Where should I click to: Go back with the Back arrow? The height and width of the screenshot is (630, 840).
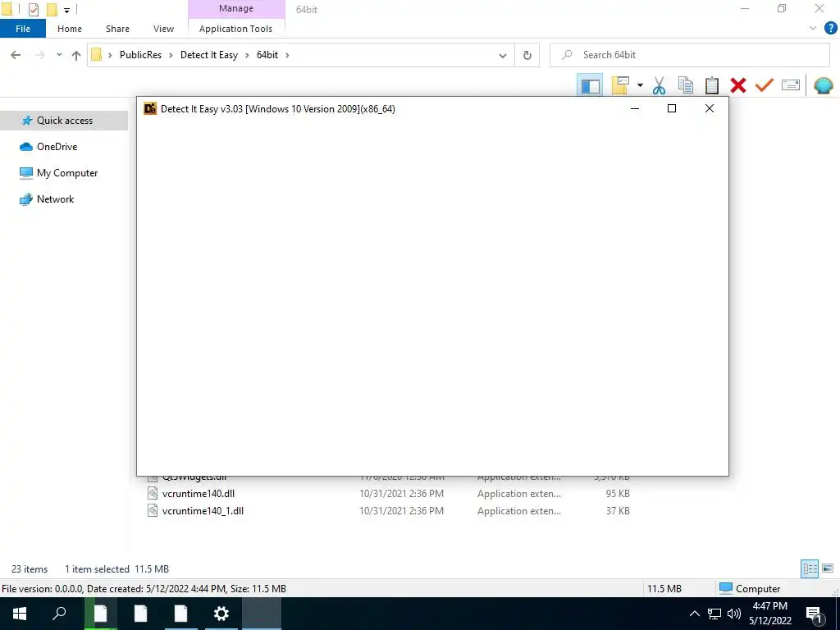[x=16, y=55]
